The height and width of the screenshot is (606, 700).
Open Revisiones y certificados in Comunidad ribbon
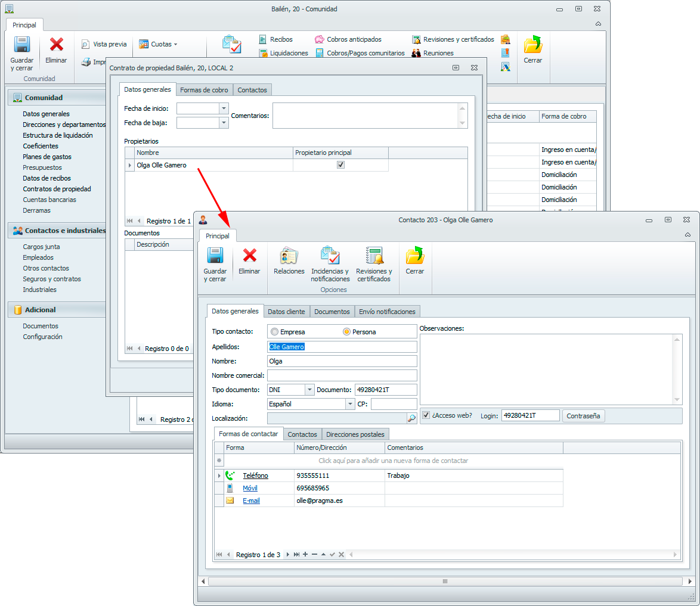453,39
